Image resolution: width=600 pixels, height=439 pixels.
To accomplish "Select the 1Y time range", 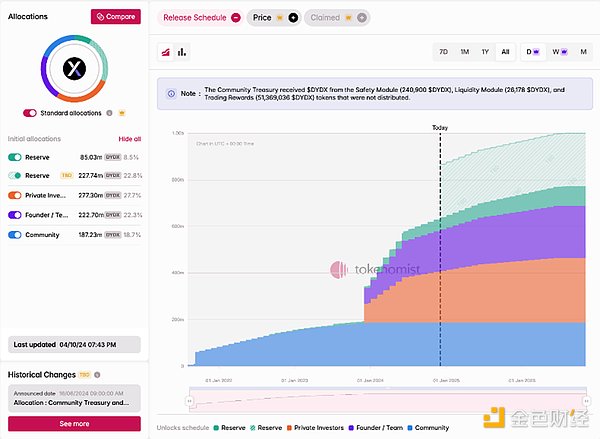I will point(485,52).
